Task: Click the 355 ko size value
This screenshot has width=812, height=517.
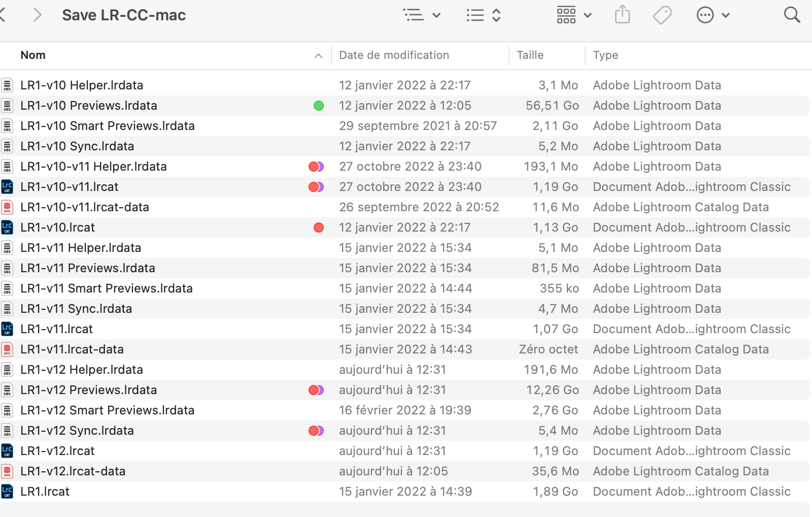Action: (559, 288)
